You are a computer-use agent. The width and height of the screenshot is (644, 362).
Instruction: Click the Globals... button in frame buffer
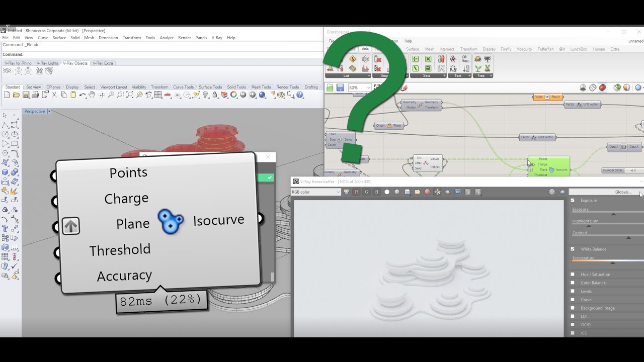coord(606,192)
